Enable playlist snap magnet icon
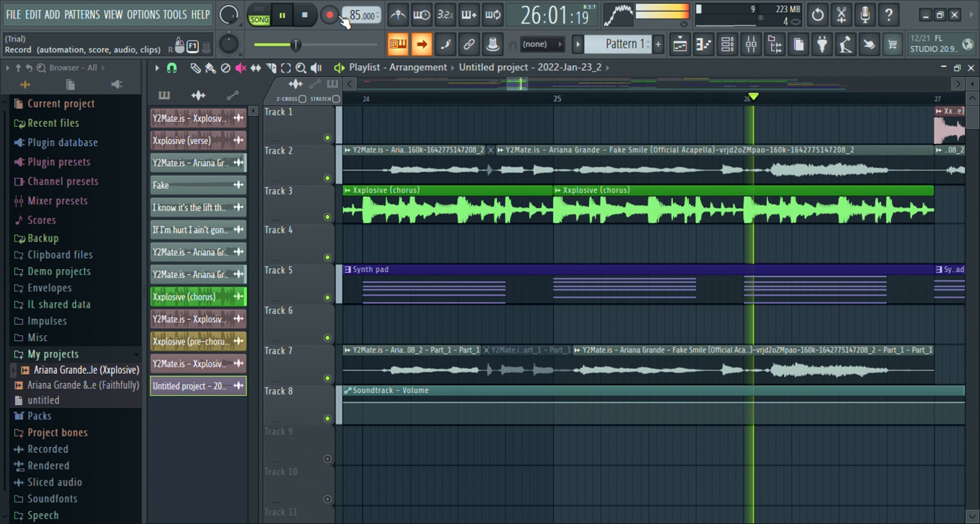The image size is (980, 524). tap(172, 68)
